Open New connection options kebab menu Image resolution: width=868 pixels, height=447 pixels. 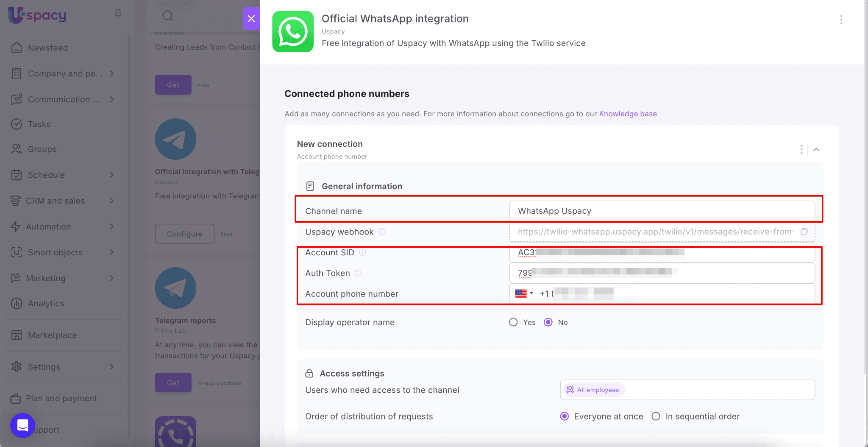pos(801,149)
